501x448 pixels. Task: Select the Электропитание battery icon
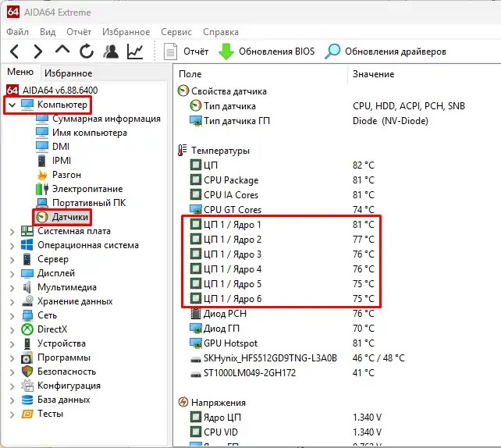coord(42,189)
